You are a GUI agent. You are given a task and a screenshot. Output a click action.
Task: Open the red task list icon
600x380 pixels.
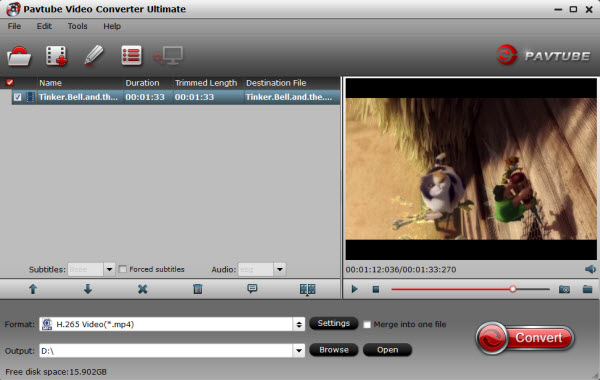(131, 56)
